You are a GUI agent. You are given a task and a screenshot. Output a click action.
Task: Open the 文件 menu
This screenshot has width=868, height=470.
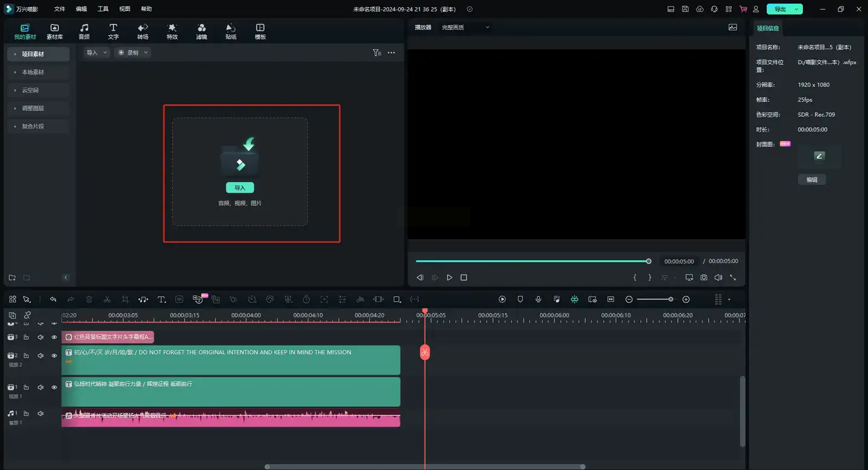(x=60, y=9)
